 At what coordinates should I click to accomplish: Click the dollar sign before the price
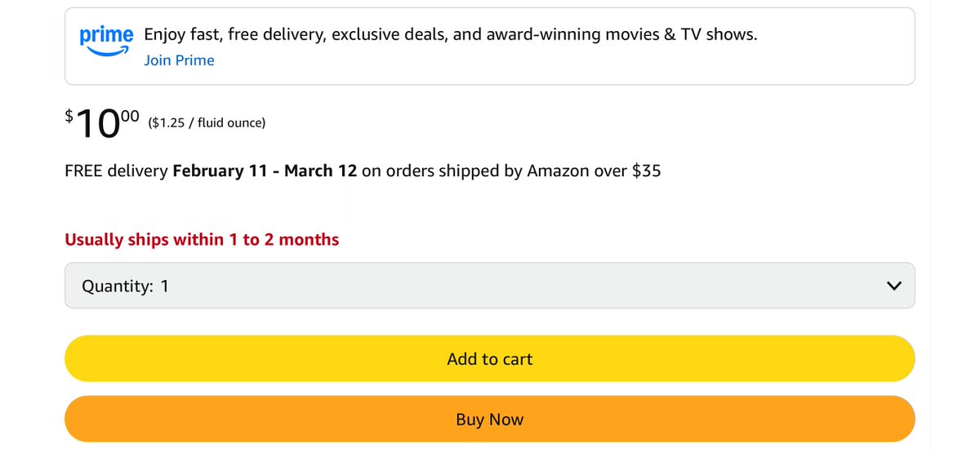(69, 117)
